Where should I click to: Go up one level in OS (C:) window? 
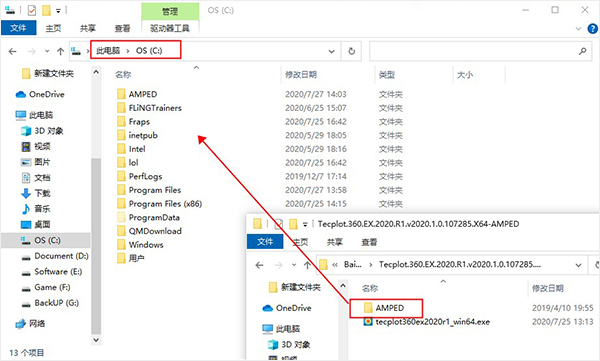[60, 51]
